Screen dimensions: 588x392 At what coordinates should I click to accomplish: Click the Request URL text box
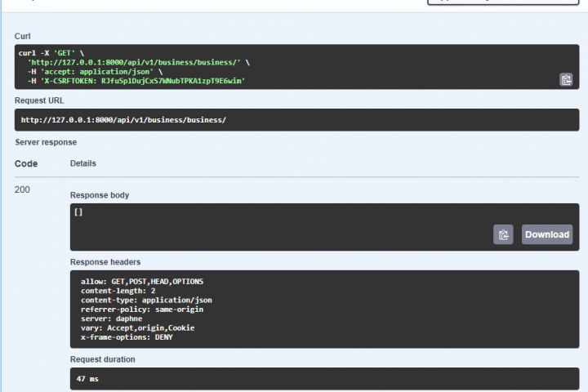point(296,120)
